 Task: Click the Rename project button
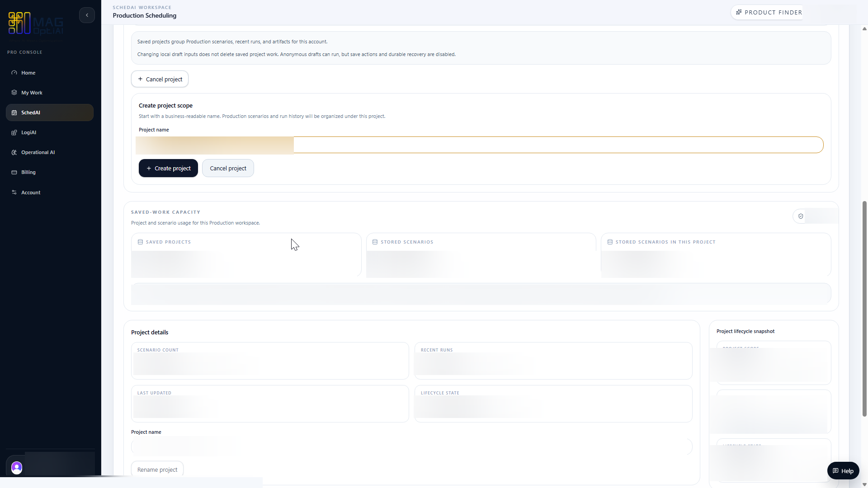click(157, 470)
